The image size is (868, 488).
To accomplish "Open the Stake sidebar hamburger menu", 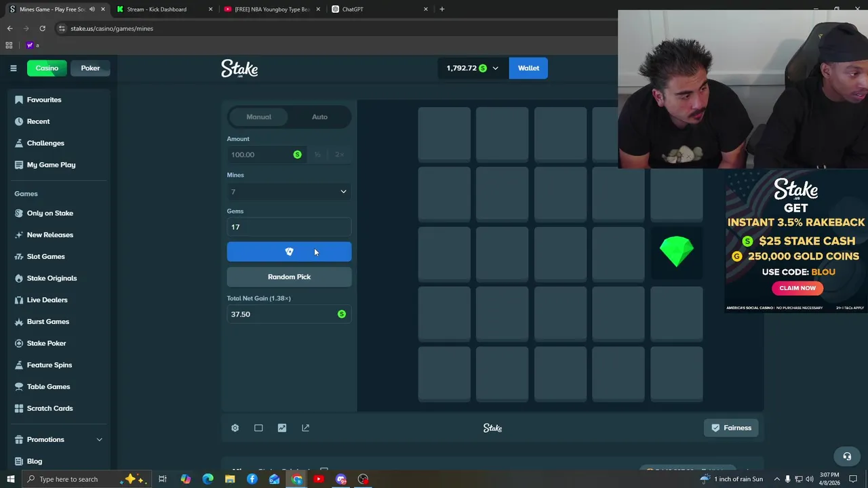I will (x=13, y=68).
